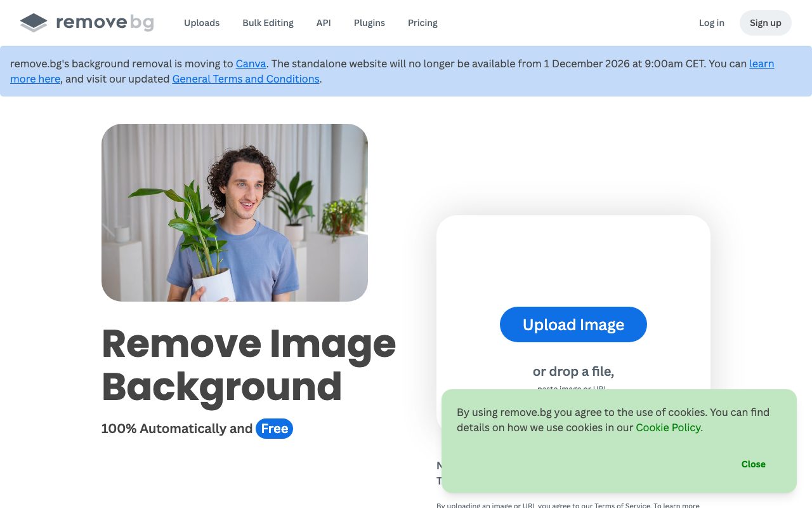Open the 'learn more here' link
This screenshot has width=812, height=508.
(x=762, y=63)
